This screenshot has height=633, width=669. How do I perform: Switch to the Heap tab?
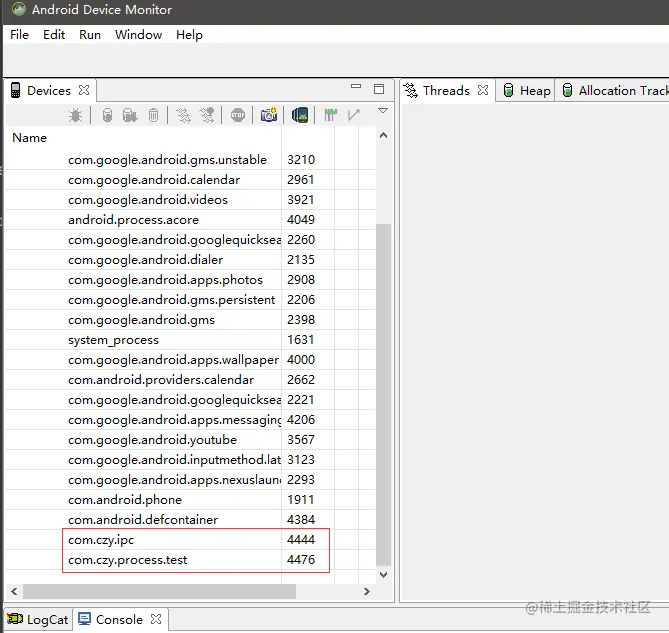pos(527,90)
